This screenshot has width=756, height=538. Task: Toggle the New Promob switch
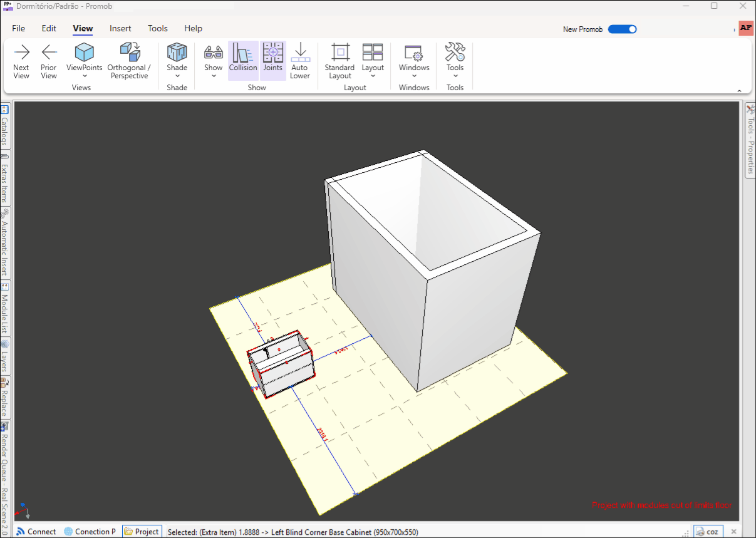[622, 29]
